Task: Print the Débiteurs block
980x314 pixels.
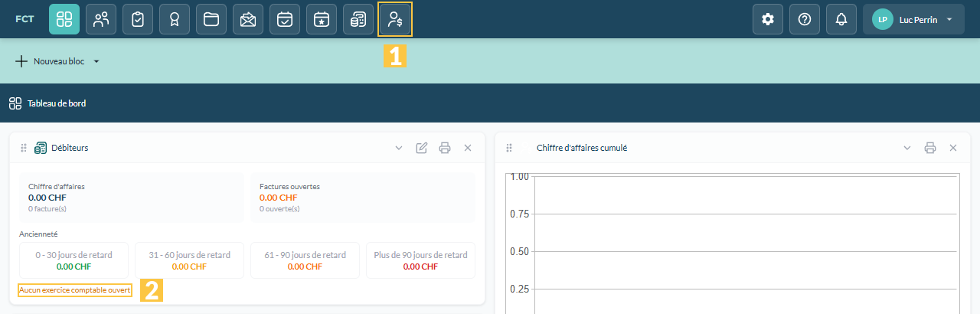Action: pyautogui.click(x=445, y=148)
